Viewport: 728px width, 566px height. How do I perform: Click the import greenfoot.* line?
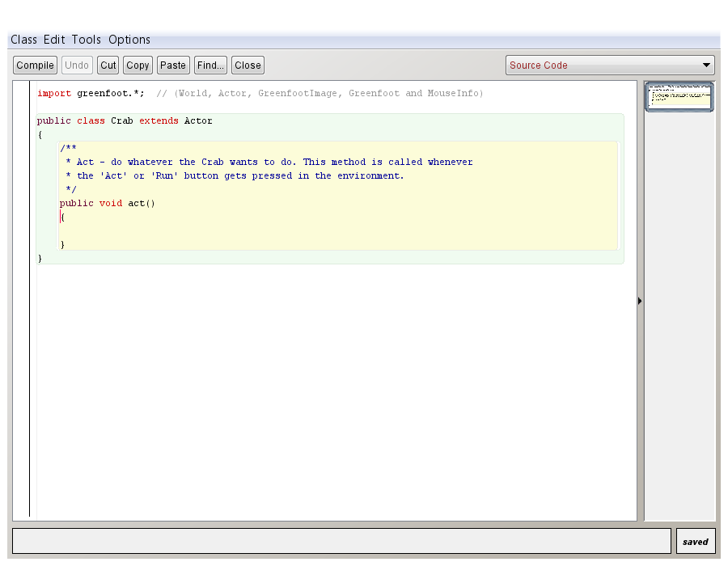(x=91, y=94)
